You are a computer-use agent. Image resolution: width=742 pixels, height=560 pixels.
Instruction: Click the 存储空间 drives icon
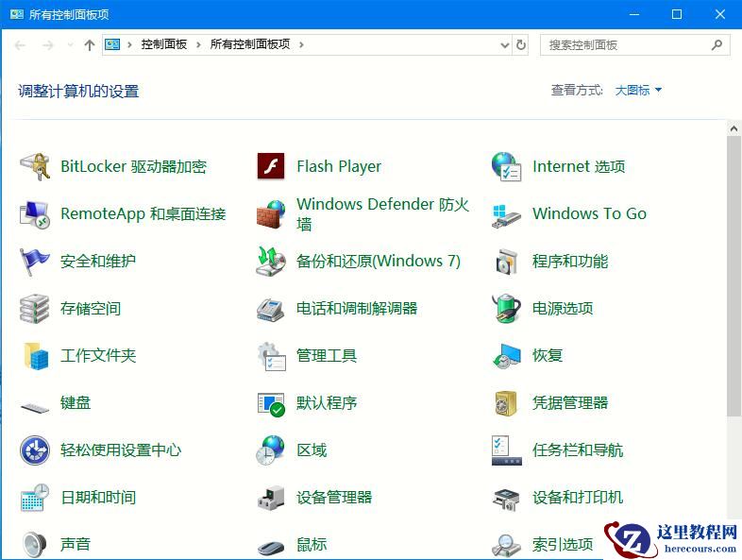(35, 309)
